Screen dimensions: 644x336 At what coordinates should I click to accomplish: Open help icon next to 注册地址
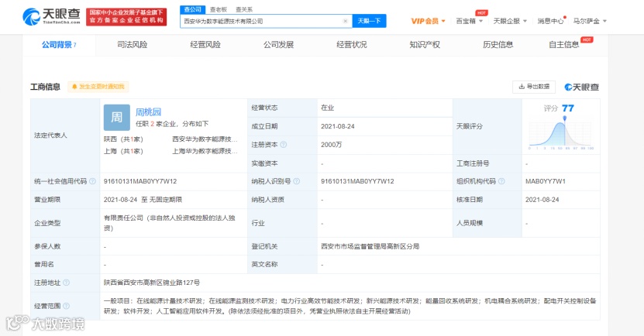[66, 283]
